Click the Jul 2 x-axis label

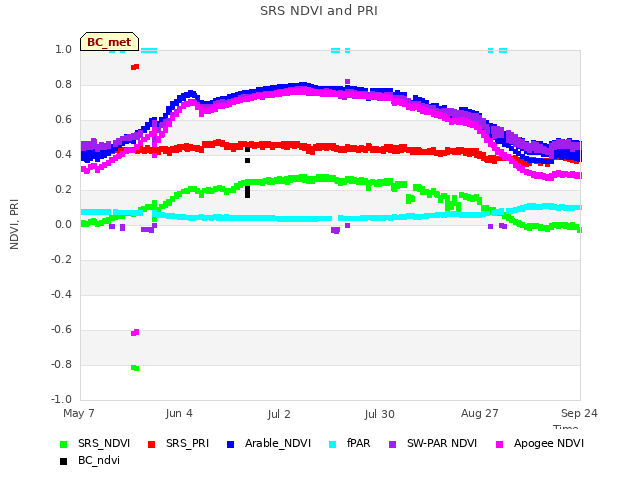tap(279, 414)
